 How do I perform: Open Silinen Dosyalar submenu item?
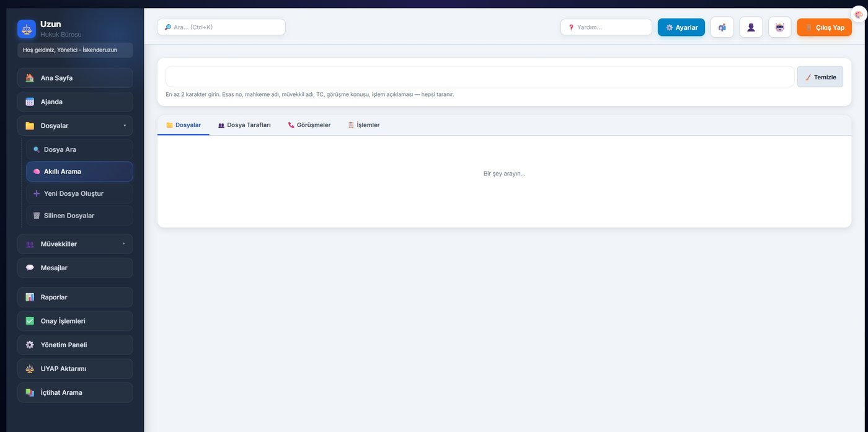click(79, 216)
